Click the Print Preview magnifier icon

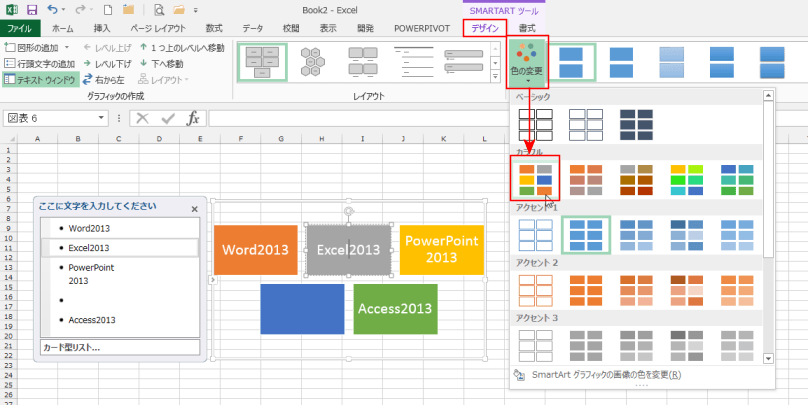pyautogui.click(x=159, y=9)
